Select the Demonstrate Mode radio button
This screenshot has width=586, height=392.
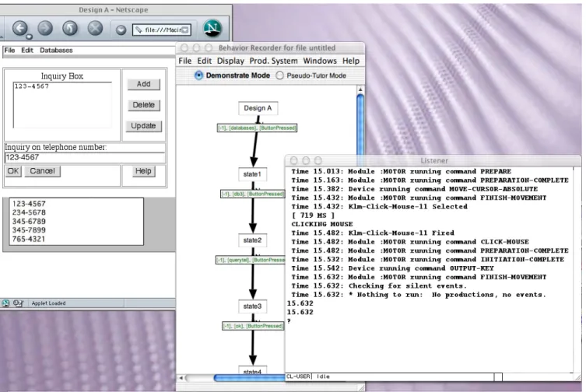tap(198, 75)
